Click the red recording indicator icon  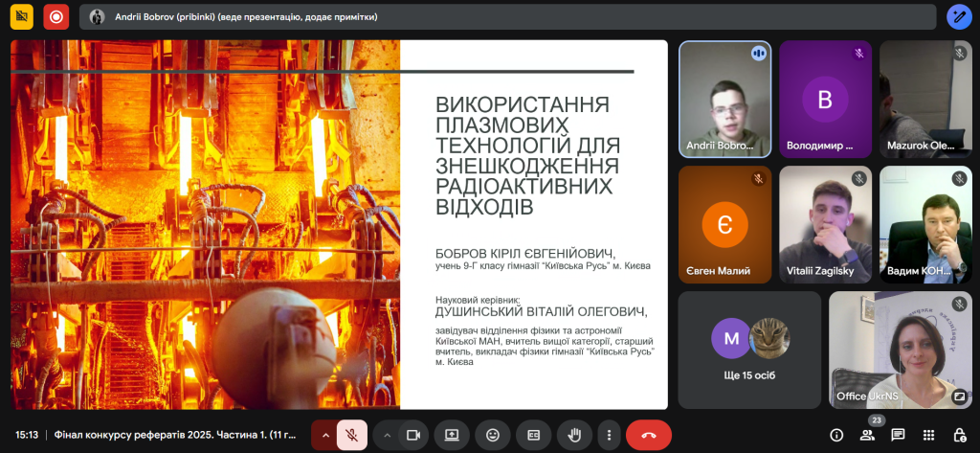click(x=56, y=16)
